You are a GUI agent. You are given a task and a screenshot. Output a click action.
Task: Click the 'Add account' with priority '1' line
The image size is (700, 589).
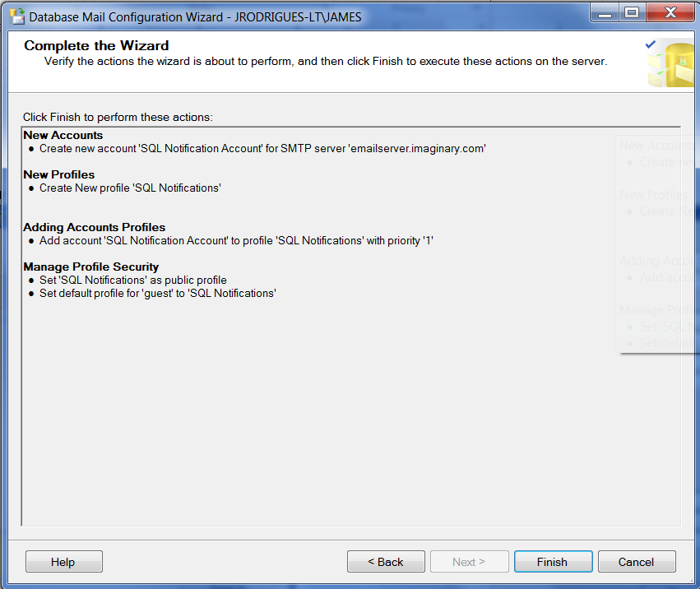236,240
